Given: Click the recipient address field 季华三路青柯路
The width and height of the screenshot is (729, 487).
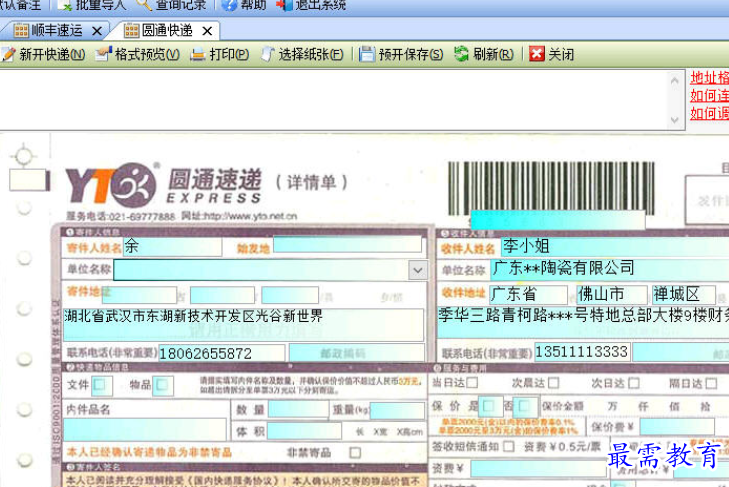Looking at the screenshot, I should (583, 322).
